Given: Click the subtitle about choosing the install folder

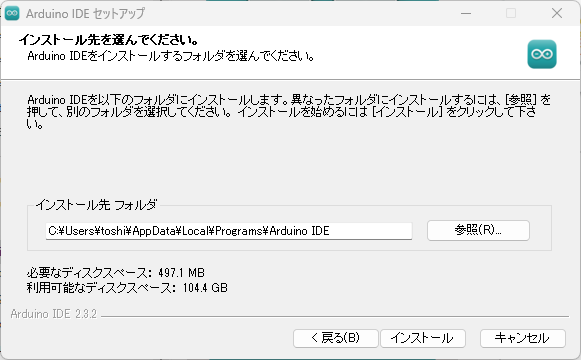Looking at the screenshot, I should point(171,56).
